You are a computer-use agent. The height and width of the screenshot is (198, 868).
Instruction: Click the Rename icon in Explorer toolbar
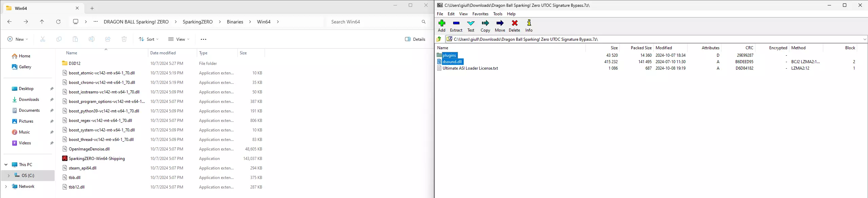pyautogui.click(x=92, y=39)
